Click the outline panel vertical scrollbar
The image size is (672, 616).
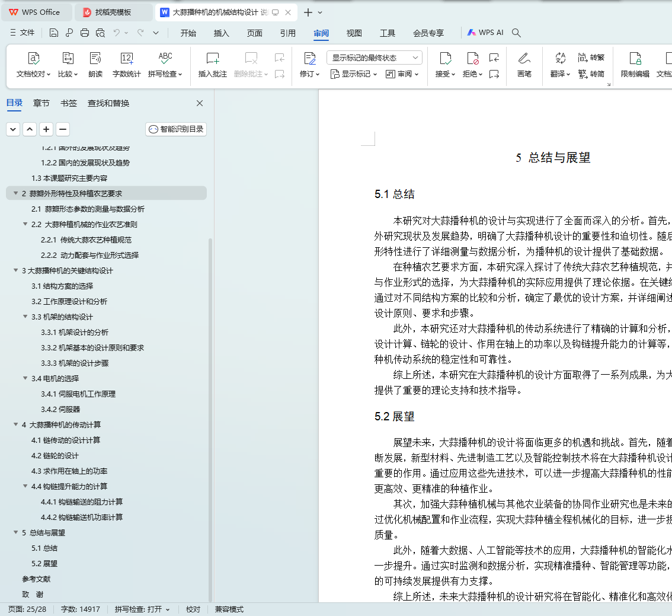210,420
